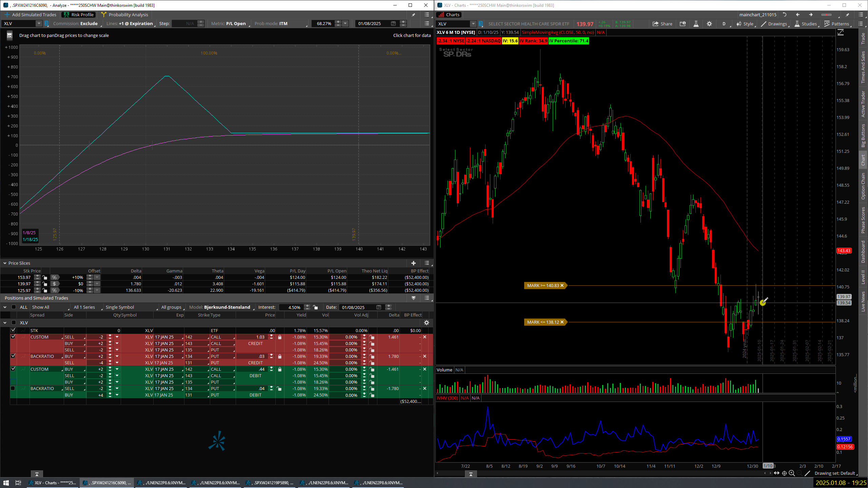This screenshot has height=488, width=868.
Task: Click the Price Slices plus icon
Action: (x=413, y=263)
